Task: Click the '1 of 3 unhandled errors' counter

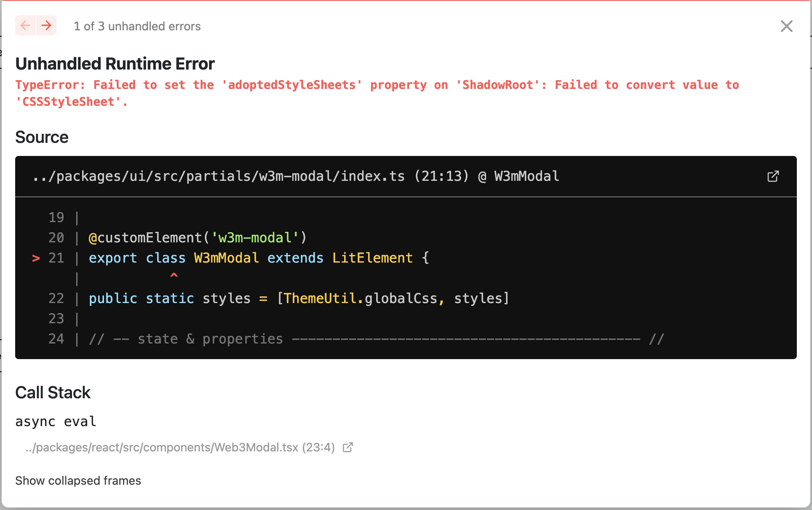Action: point(137,26)
